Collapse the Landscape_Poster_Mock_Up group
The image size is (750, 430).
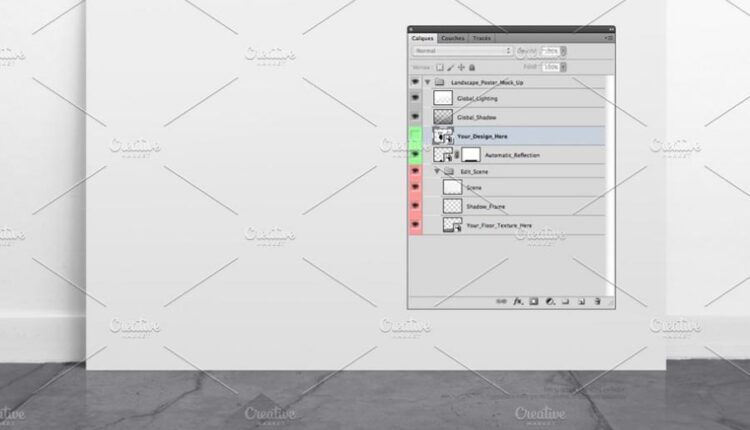428,82
